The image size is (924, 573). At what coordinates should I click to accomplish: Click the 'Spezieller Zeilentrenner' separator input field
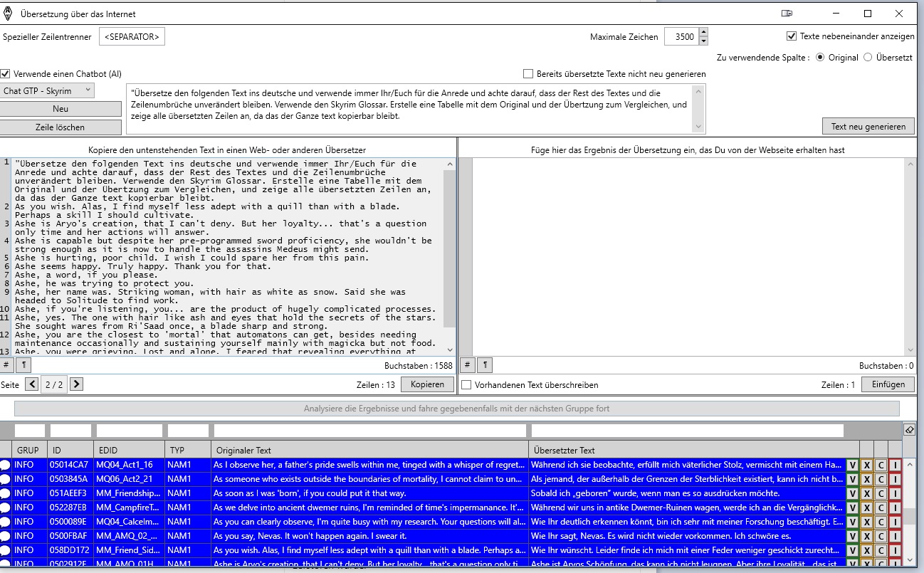(x=132, y=36)
